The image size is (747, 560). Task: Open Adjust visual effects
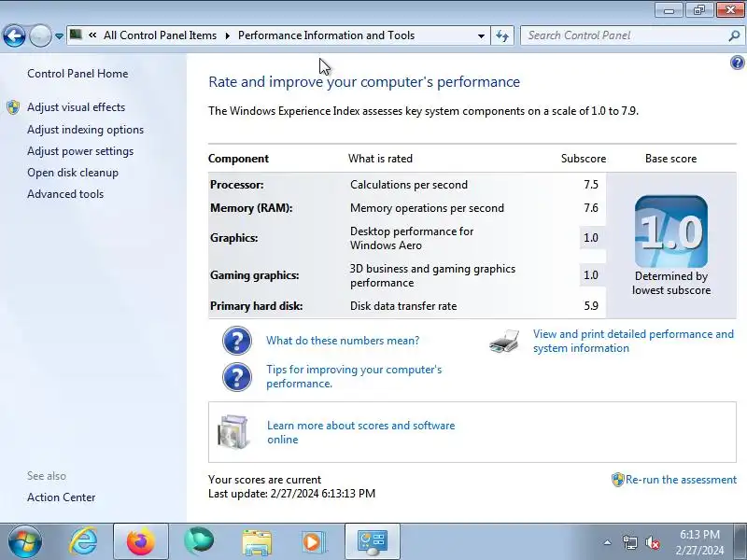tap(77, 107)
